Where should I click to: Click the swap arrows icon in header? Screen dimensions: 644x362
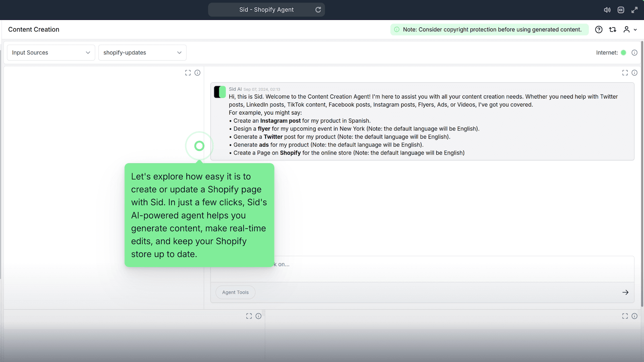click(612, 29)
